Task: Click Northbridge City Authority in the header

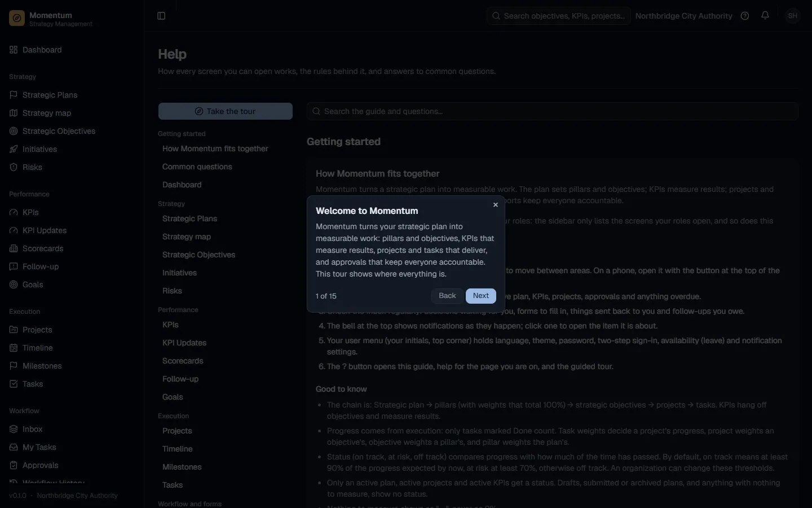Action: pos(683,16)
